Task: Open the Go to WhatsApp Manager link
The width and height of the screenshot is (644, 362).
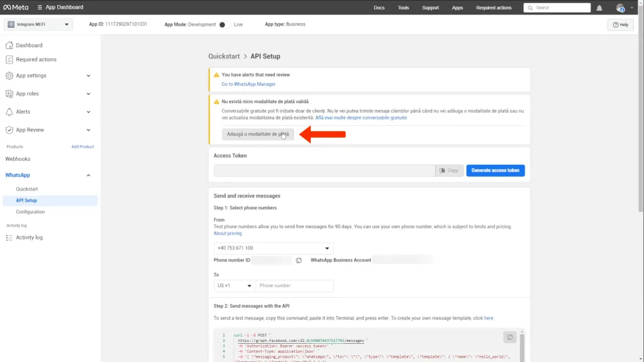Action: [x=248, y=84]
